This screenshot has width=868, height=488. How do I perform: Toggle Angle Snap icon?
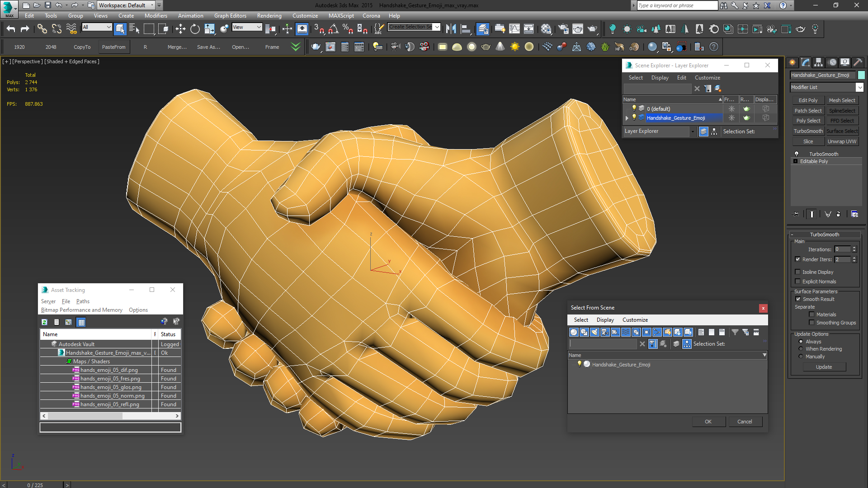333,29
